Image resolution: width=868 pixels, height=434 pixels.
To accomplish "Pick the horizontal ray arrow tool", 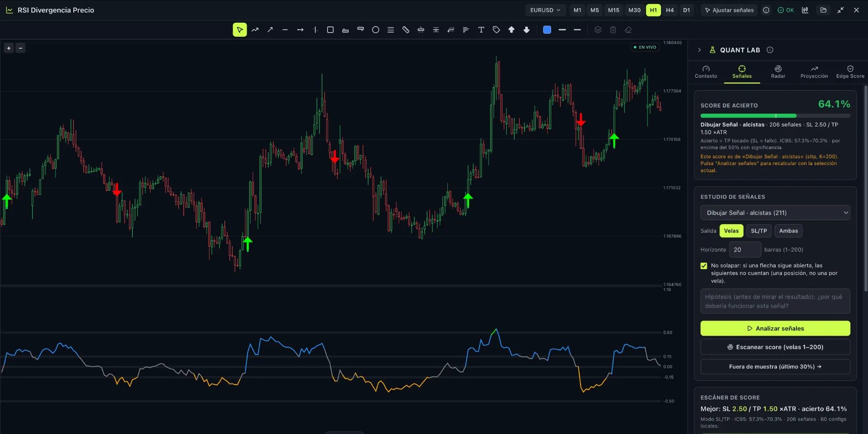I will [300, 30].
